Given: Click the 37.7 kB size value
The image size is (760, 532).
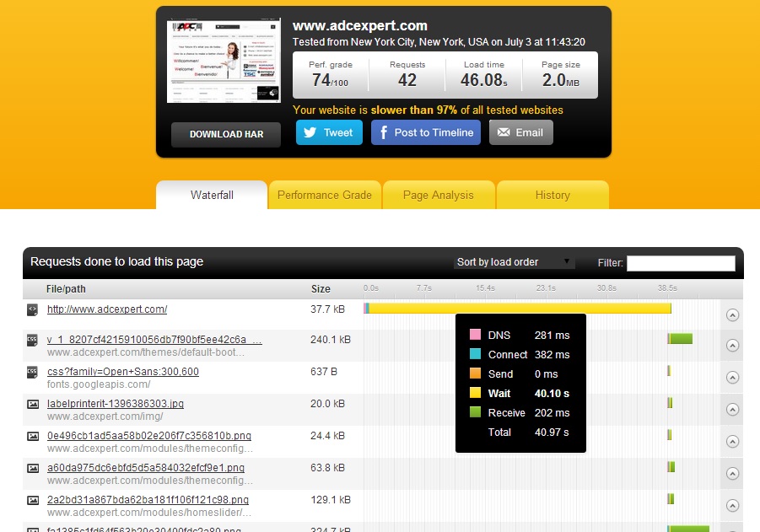Looking at the screenshot, I should [327, 309].
